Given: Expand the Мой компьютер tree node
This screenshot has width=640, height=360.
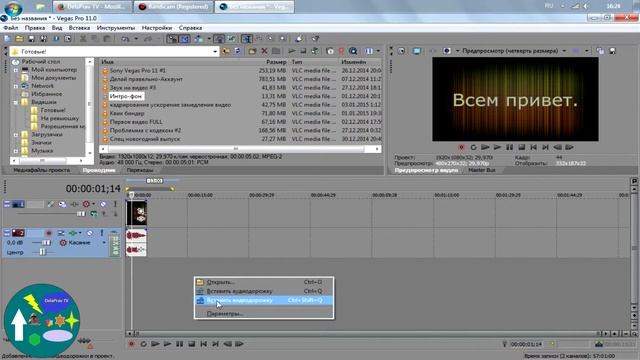Looking at the screenshot, I should [x=16, y=70].
